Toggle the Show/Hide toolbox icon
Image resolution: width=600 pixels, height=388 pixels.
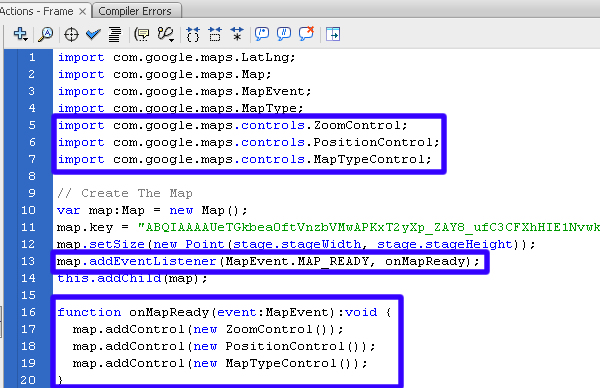(333, 34)
